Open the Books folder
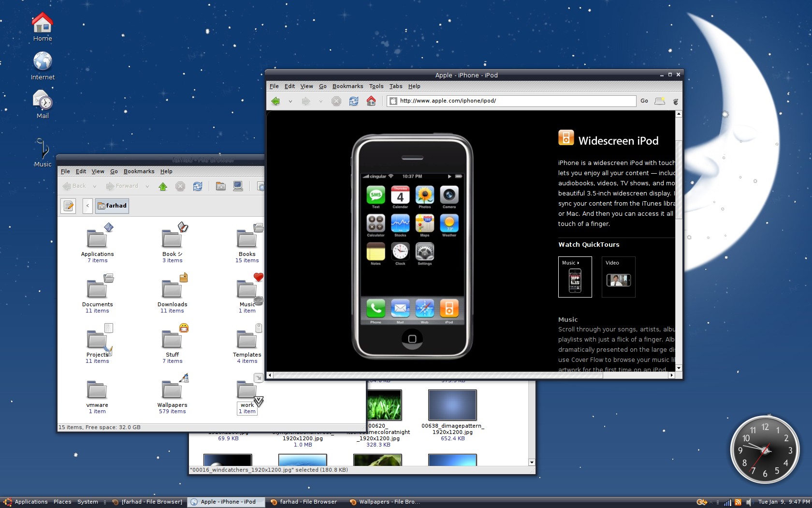Viewport: 812px width, 508px height. pos(247,243)
